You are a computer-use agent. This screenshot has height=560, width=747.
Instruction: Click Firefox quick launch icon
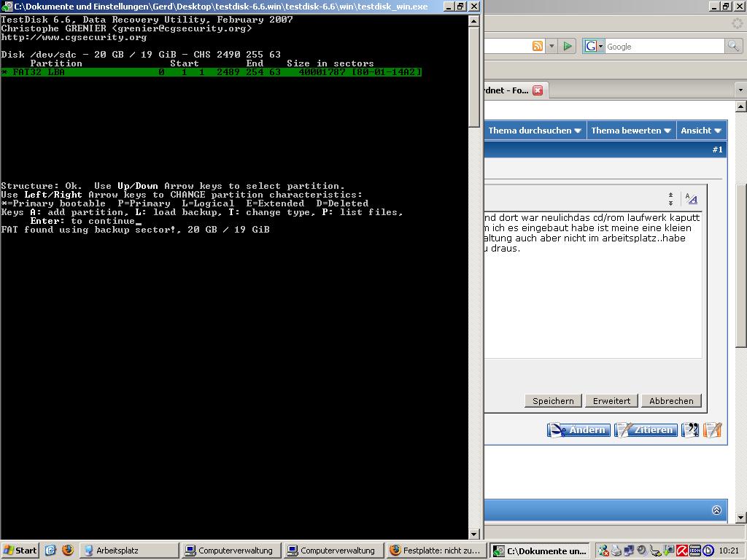point(68,551)
